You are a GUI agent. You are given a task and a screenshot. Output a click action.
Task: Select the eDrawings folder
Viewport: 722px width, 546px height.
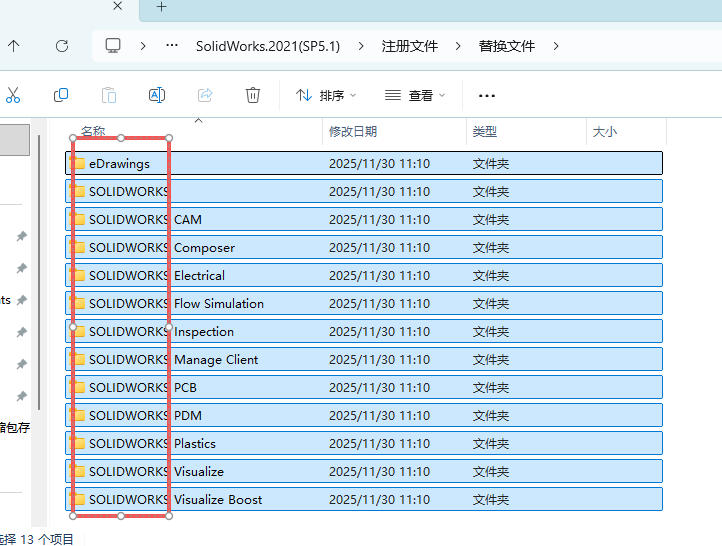point(364,163)
